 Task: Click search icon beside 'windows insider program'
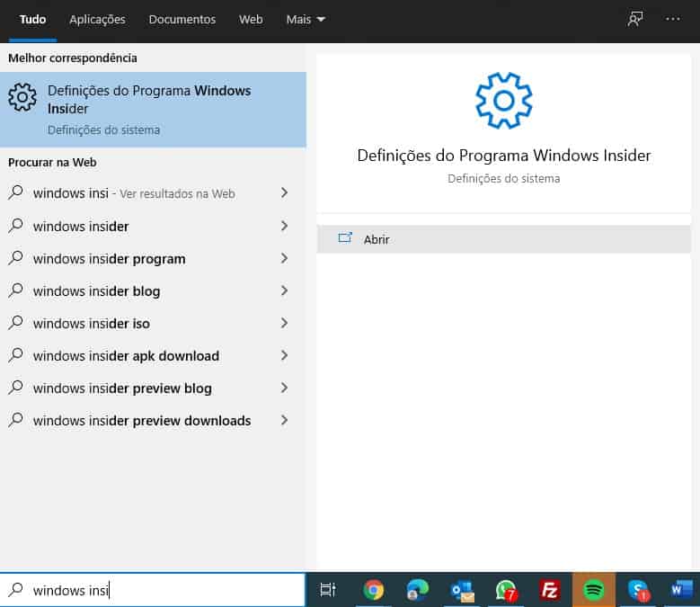[x=15, y=258]
